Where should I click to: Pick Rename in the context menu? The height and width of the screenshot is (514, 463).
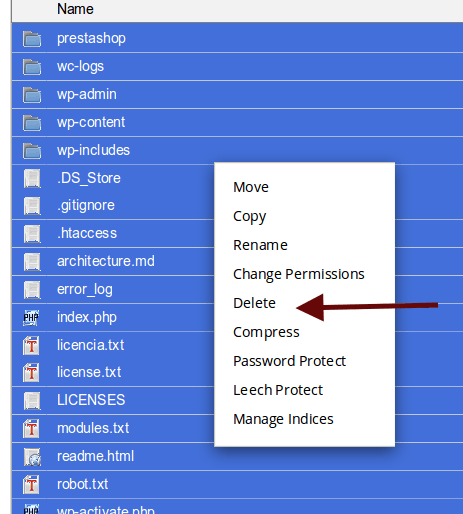pyautogui.click(x=260, y=245)
